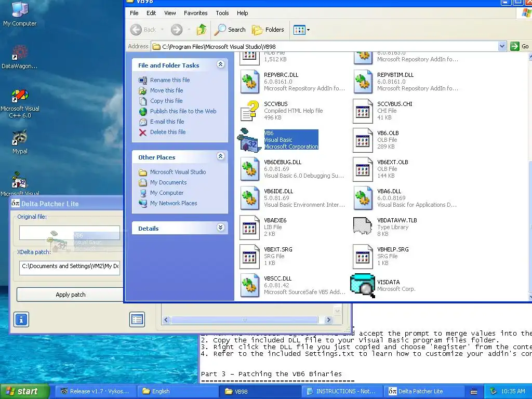
Task: Select the REPVBTIM.DLL file icon
Action: click(363, 82)
